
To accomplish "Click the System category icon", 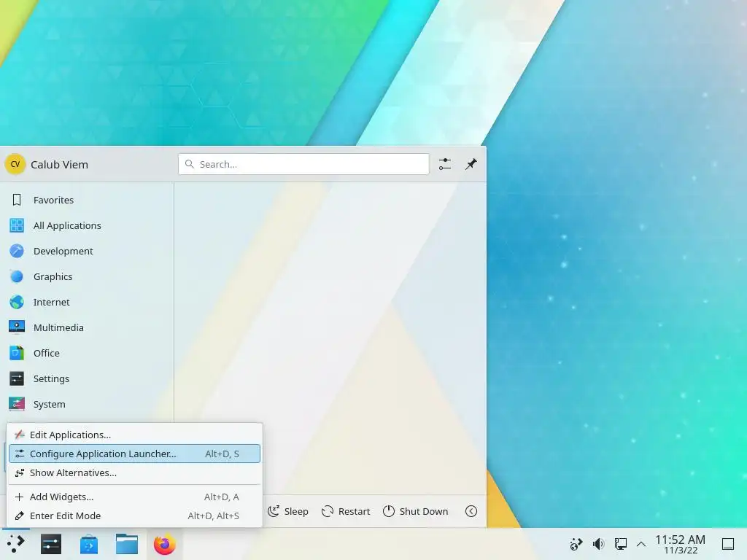I will tap(17, 404).
